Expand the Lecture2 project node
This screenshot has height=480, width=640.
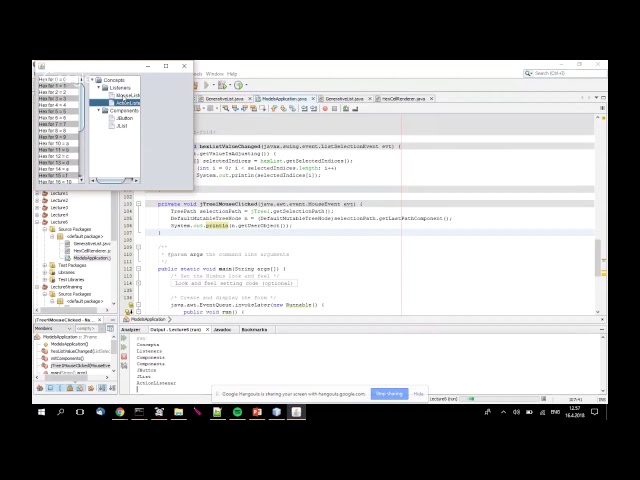pos(38,200)
